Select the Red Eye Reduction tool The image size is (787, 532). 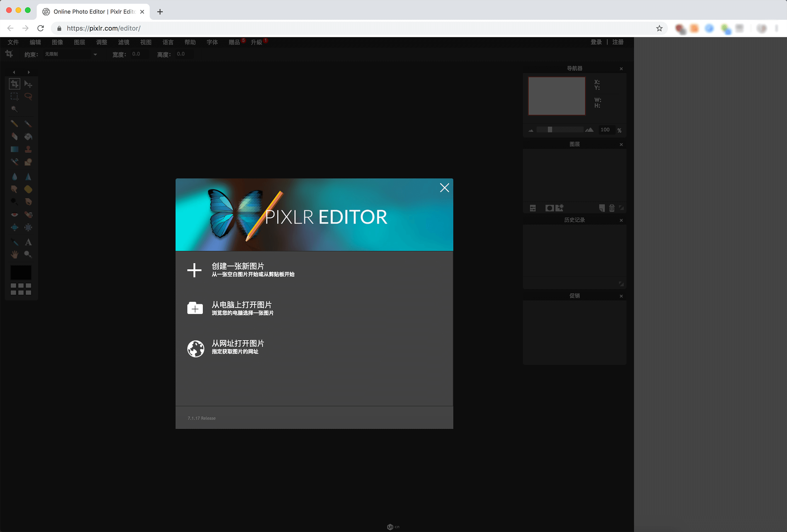pos(14,214)
